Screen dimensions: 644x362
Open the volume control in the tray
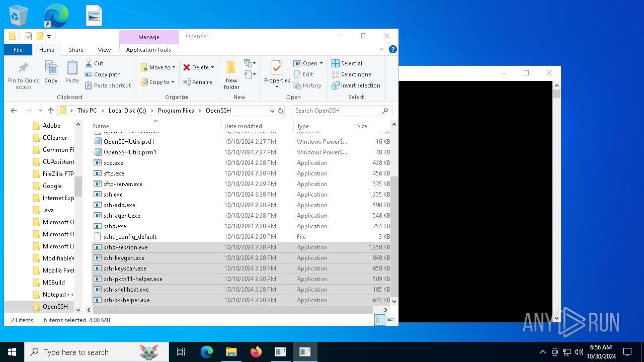(x=579, y=352)
